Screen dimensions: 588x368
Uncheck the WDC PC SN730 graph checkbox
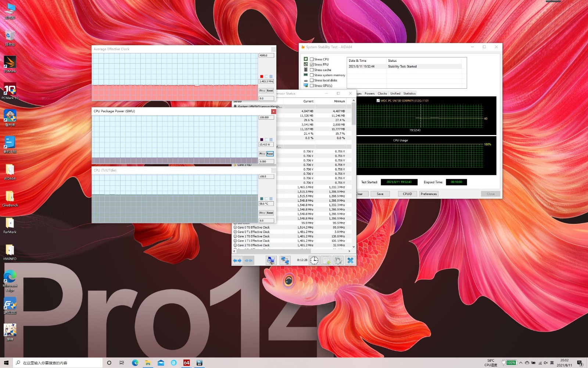click(378, 100)
